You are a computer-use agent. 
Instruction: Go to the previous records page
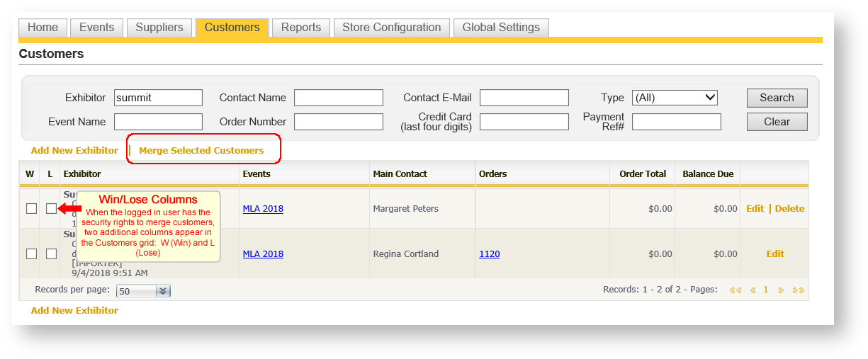pos(753,290)
